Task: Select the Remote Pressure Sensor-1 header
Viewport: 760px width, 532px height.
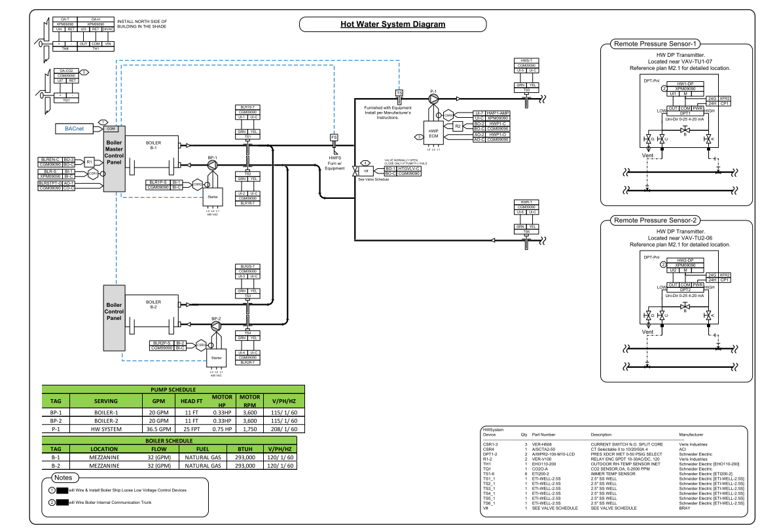Action: [655, 44]
